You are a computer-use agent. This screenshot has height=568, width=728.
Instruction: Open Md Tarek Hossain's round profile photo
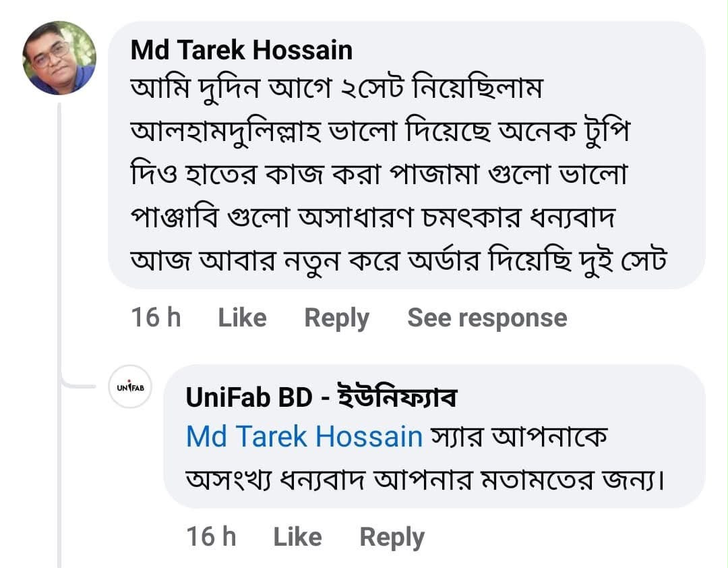59,58
